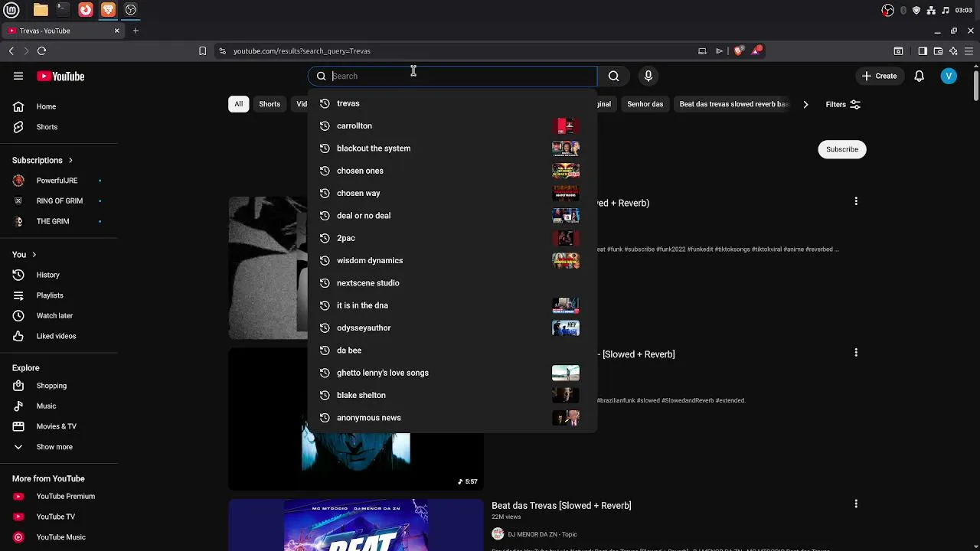Open the YouTube guide hamburger menu
This screenshot has height=551, width=980.
pos(18,76)
